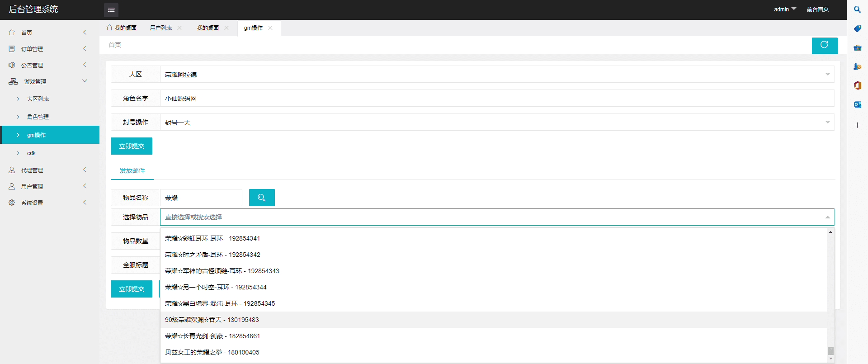Close the gm操作 tab

click(270, 28)
